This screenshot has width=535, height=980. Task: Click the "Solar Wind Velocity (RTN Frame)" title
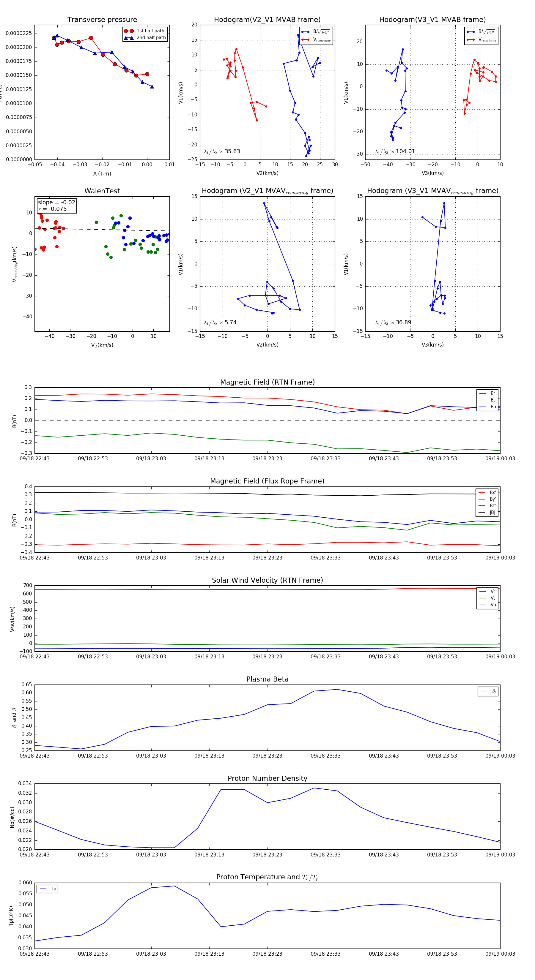pos(267,581)
